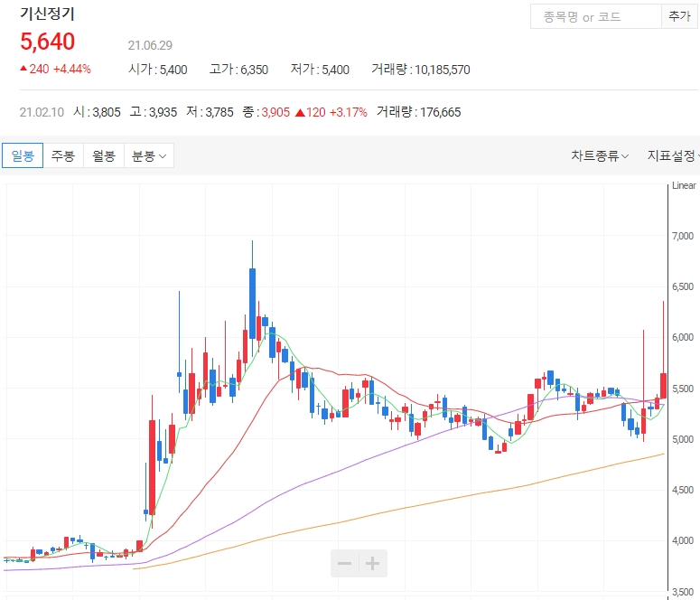The height and width of the screenshot is (600, 700).
Task: Click the 고가 6,350 high price
Action: 238,70
